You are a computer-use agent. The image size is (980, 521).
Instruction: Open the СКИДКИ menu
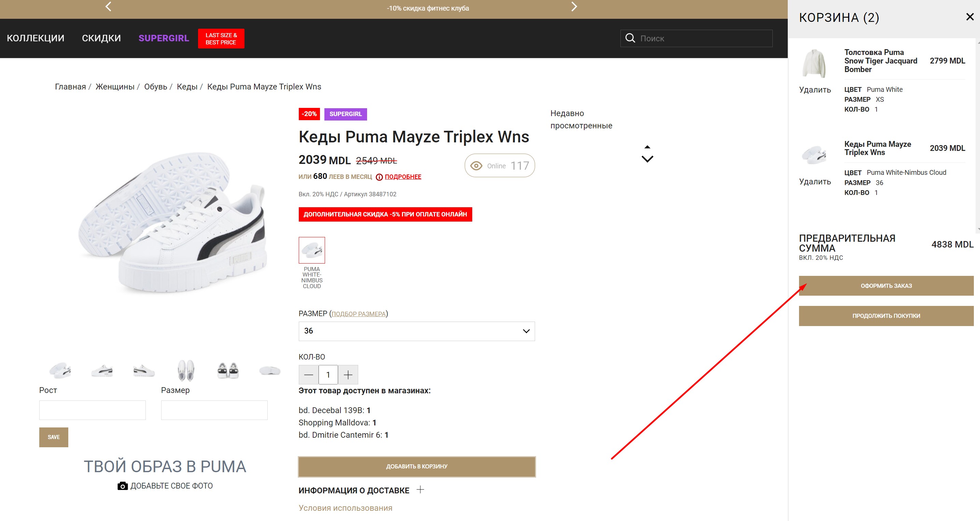[x=101, y=38]
